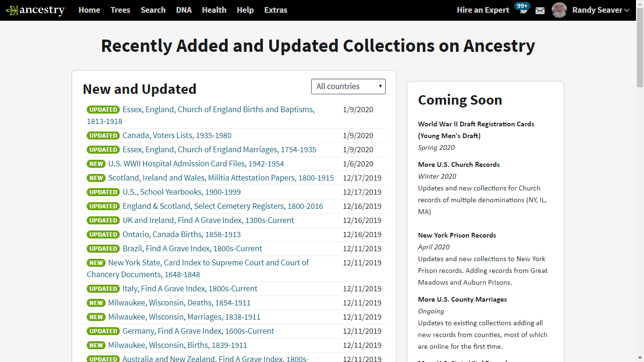The width and height of the screenshot is (644, 362).
Task: Open the DNA menu
Action: click(x=183, y=10)
